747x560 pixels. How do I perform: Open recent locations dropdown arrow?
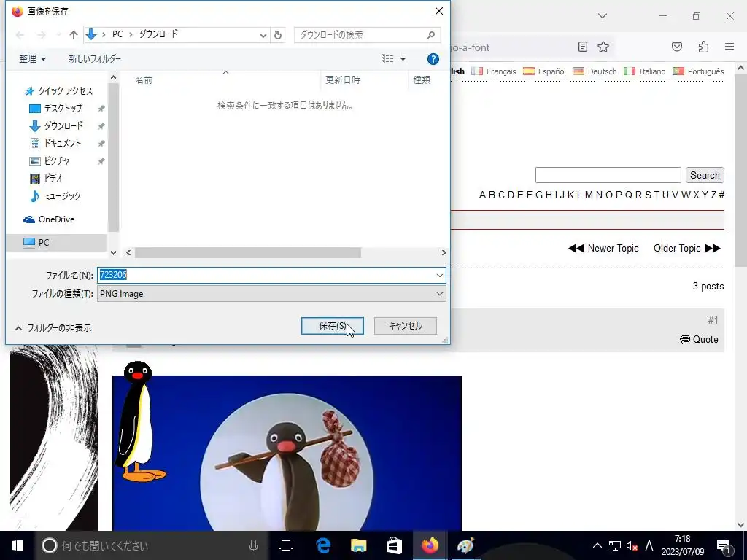[x=58, y=35]
